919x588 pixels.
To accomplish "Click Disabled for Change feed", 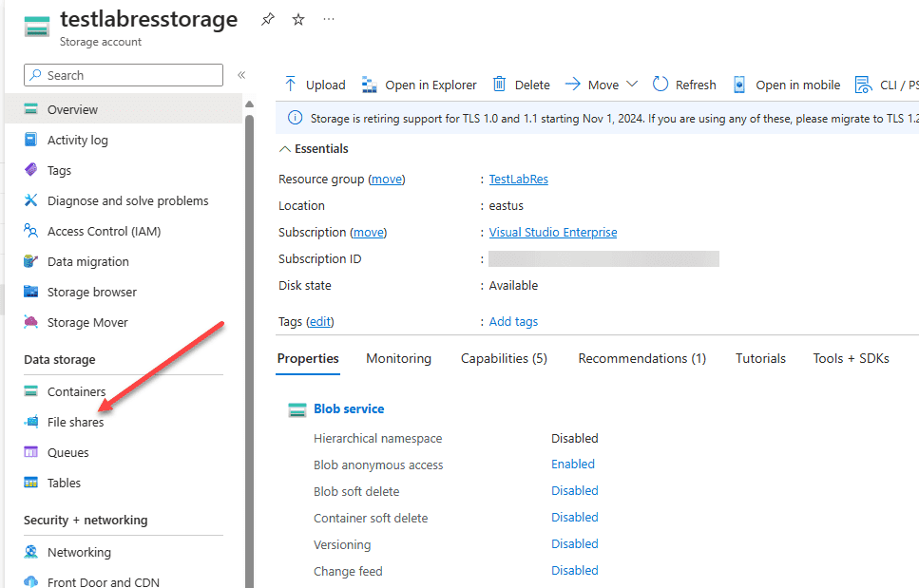I will pyautogui.click(x=575, y=571).
